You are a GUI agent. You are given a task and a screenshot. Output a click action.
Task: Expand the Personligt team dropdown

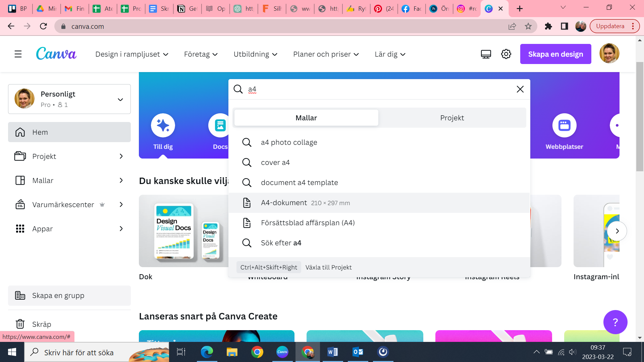point(120,100)
